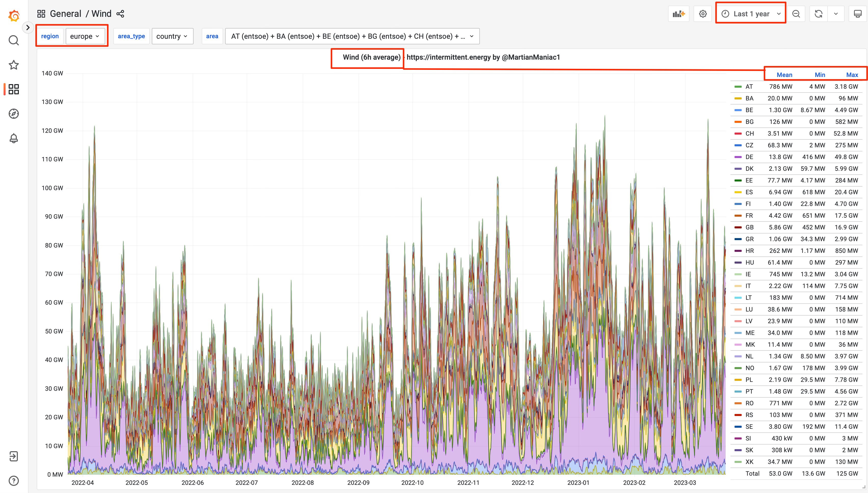Screen dimensions: 868x493
Task: Toggle ES series visibility in legend
Action: click(x=749, y=192)
